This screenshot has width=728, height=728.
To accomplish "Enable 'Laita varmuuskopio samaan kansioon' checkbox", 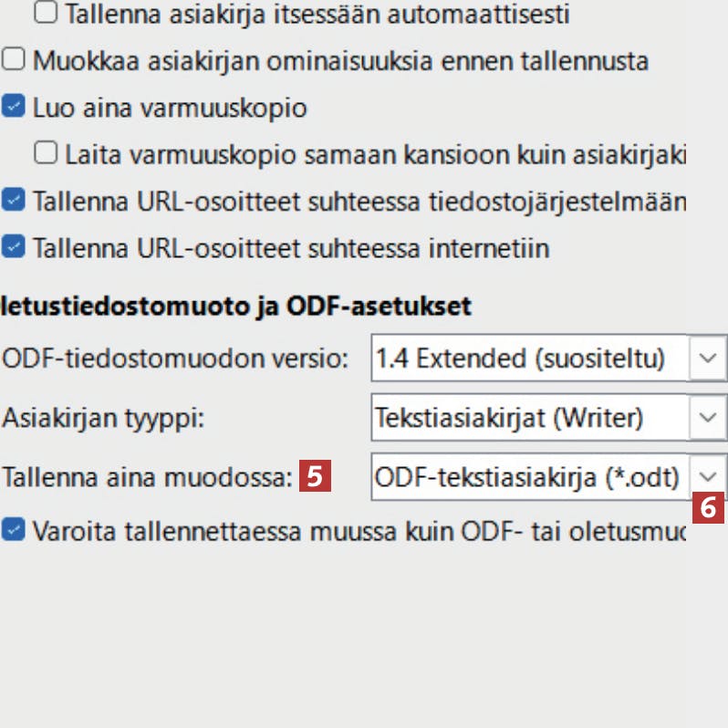I will pos(47,153).
